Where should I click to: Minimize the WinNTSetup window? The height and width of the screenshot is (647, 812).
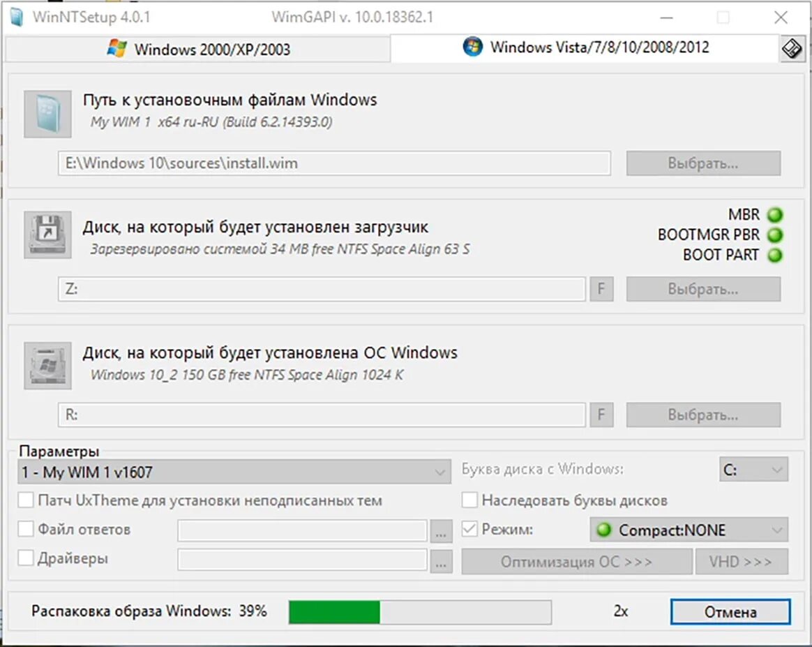point(667,17)
